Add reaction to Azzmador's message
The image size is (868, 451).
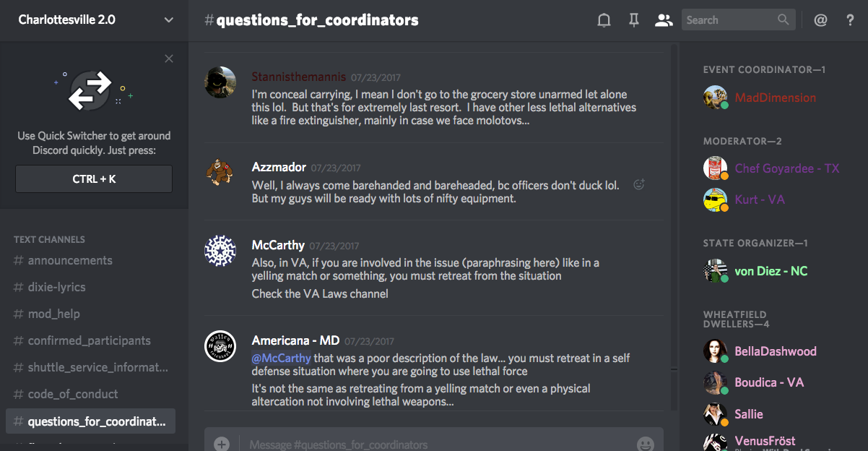638,185
